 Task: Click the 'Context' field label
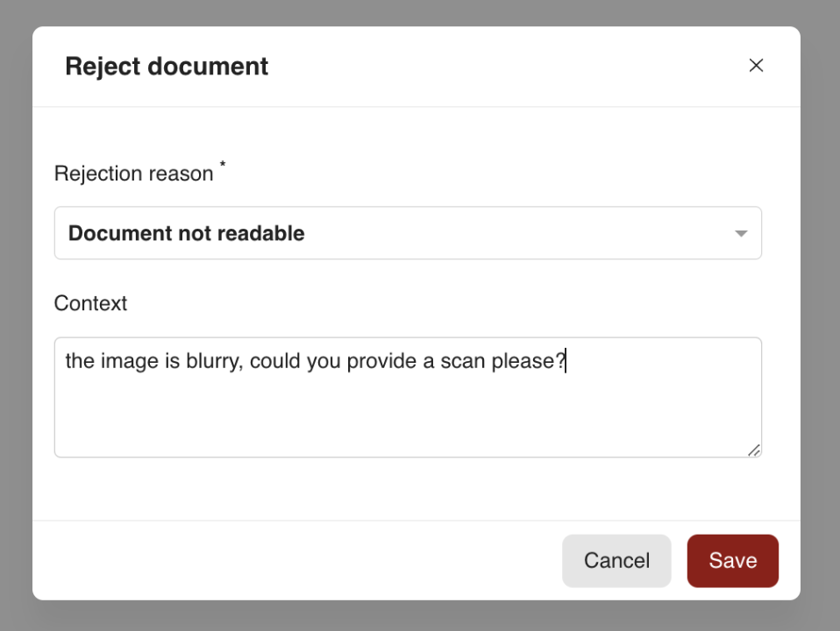click(x=90, y=303)
